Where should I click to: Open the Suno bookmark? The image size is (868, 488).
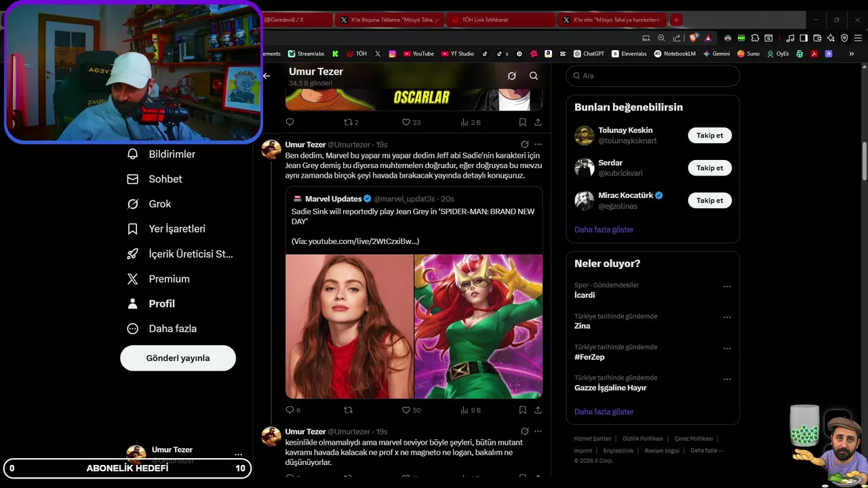pos(748,54)
